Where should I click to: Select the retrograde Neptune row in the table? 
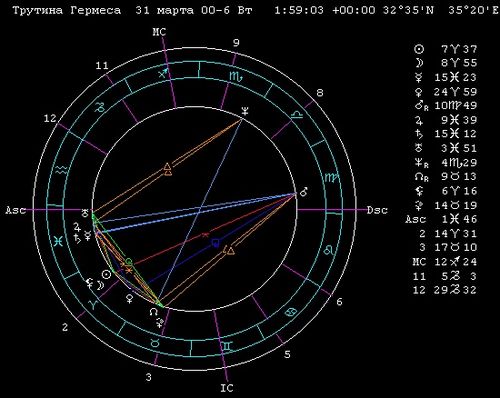[x=446, y=163]
